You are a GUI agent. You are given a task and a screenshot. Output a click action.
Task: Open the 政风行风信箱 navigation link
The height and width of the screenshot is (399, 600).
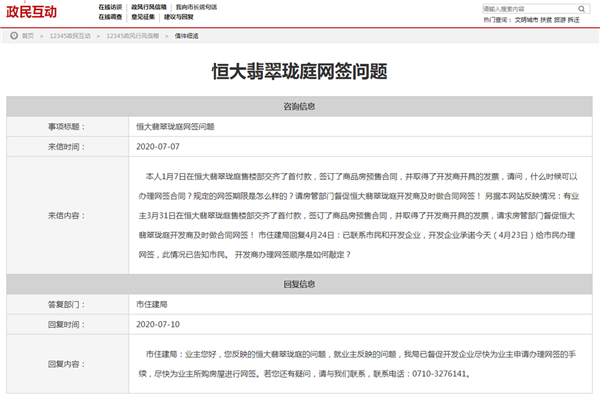(149, 7)
